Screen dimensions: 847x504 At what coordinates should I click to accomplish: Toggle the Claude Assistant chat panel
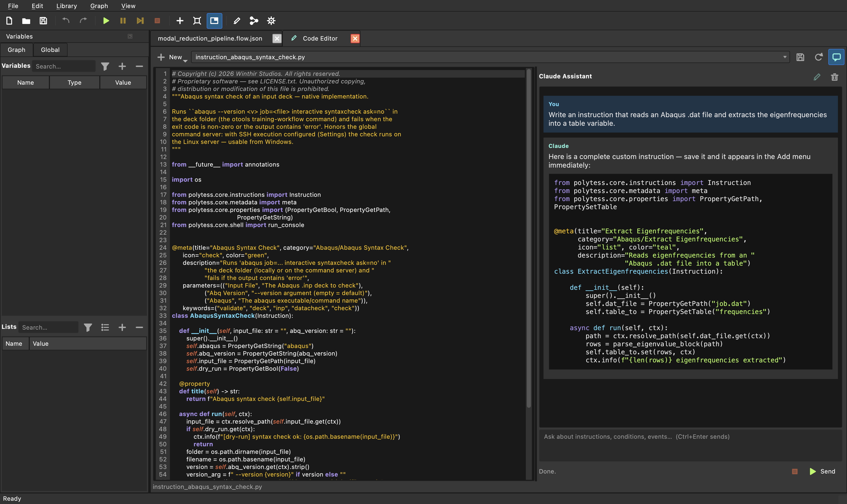point(836,57)
